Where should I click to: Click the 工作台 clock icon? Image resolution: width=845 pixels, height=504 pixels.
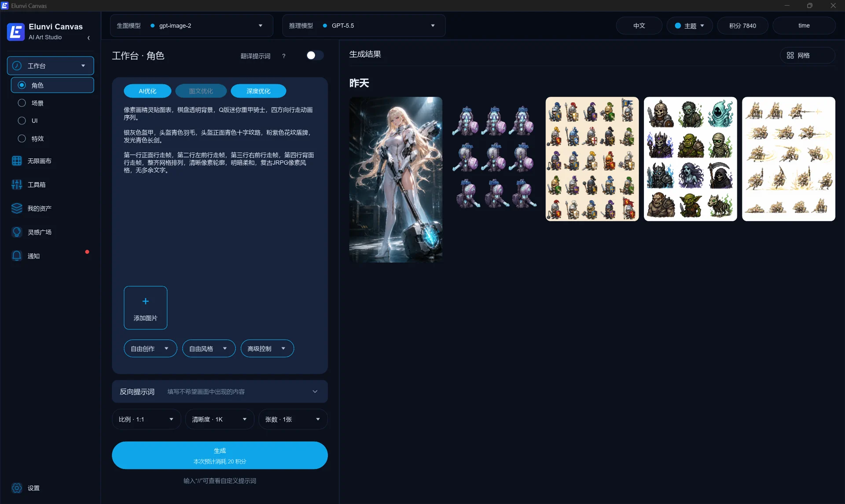tap(17, 66)
